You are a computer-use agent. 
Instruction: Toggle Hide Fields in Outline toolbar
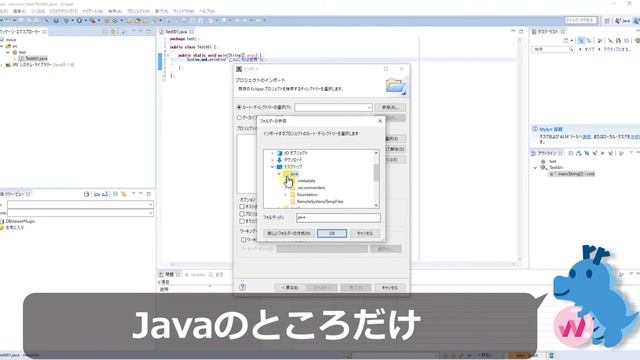[587, 153]
